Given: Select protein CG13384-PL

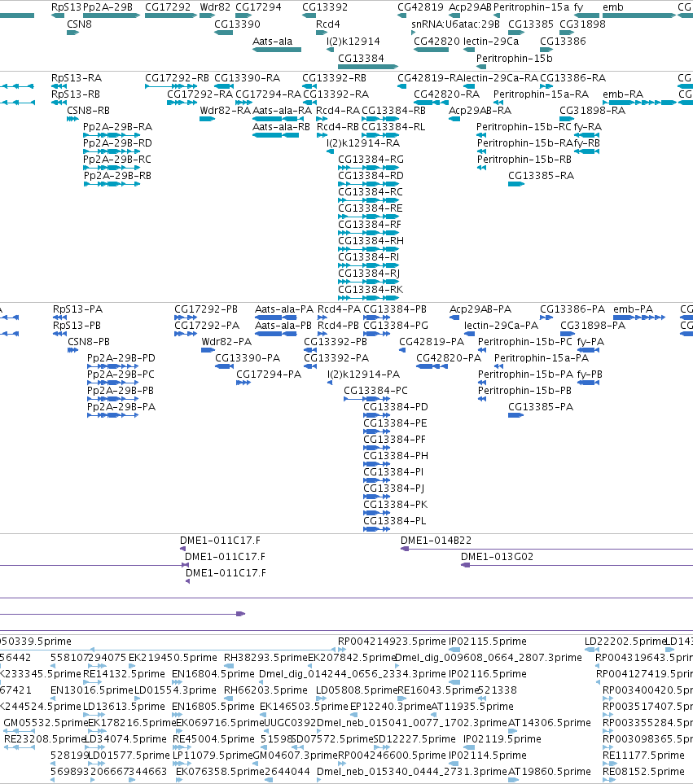Looking at the screenshot, I should click(x=395, y=520).
